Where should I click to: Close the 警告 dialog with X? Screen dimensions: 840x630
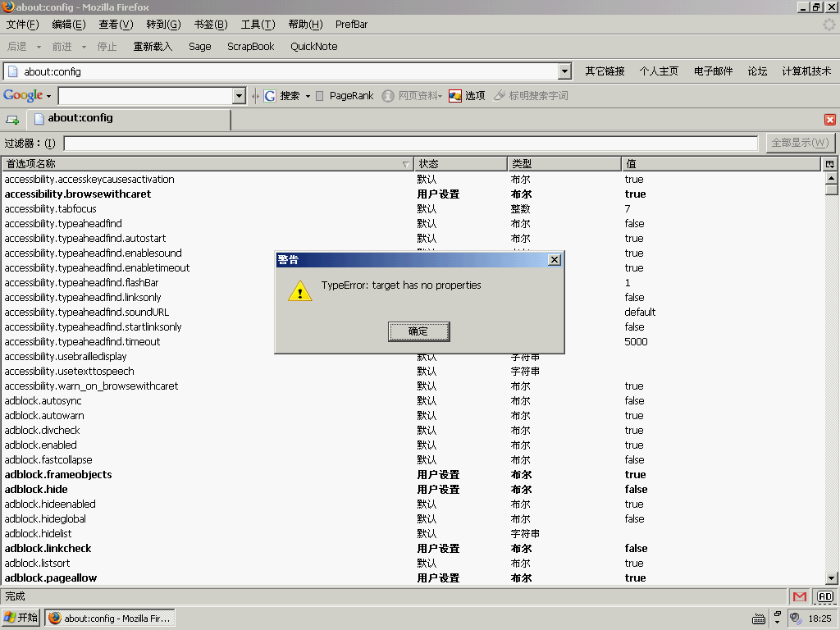555,260
